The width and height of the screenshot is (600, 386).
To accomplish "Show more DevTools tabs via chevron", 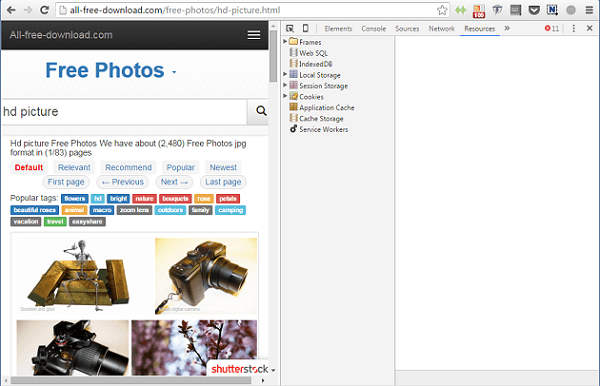I will click(507, 28).
